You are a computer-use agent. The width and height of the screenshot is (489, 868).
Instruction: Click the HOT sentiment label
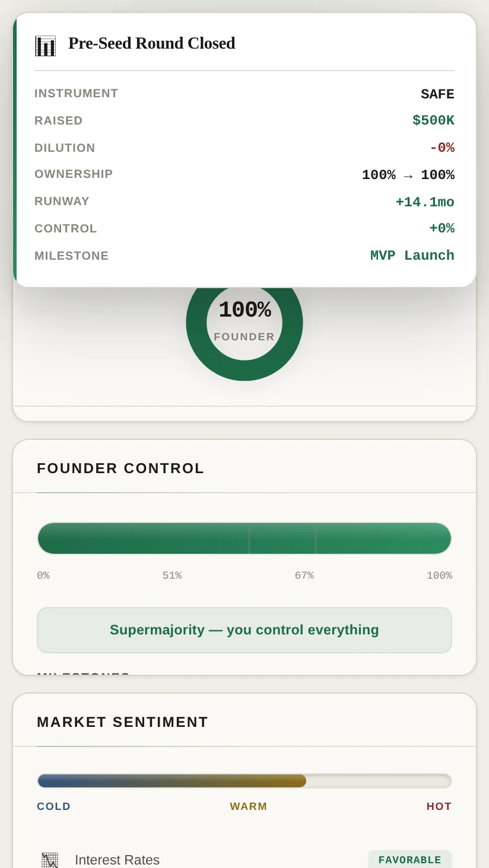439,806
